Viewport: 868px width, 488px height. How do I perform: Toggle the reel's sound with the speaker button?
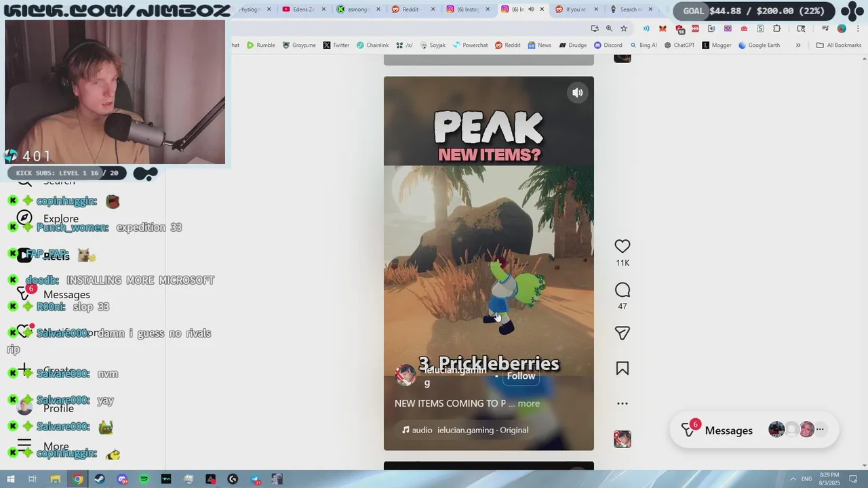click(x=577, y=93)
